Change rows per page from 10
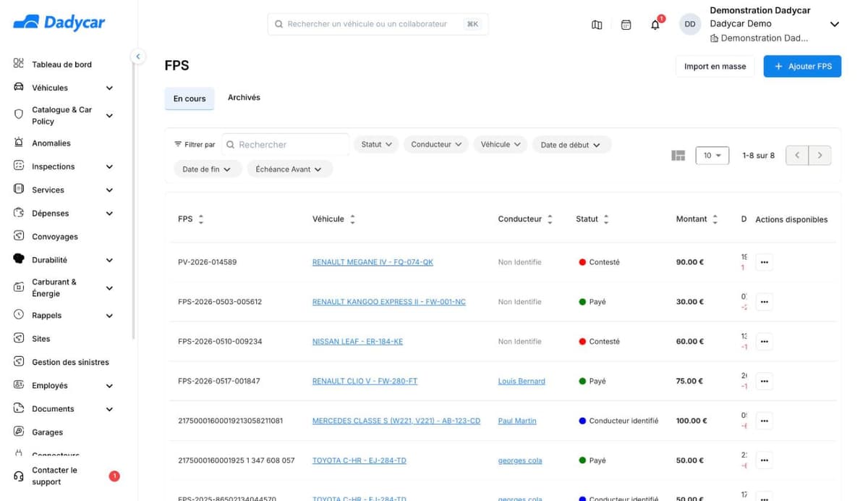868x501 pixels. 712,156
